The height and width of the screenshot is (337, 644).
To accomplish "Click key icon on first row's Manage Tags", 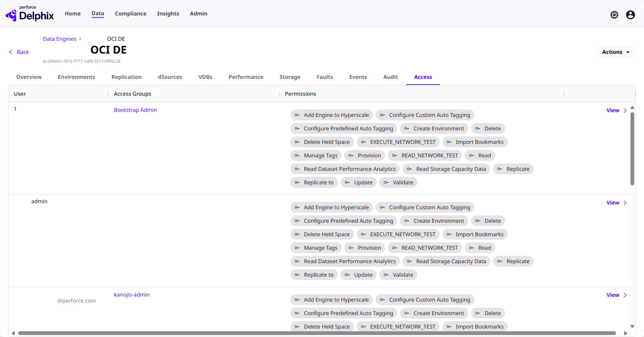I will click(297, 155).
